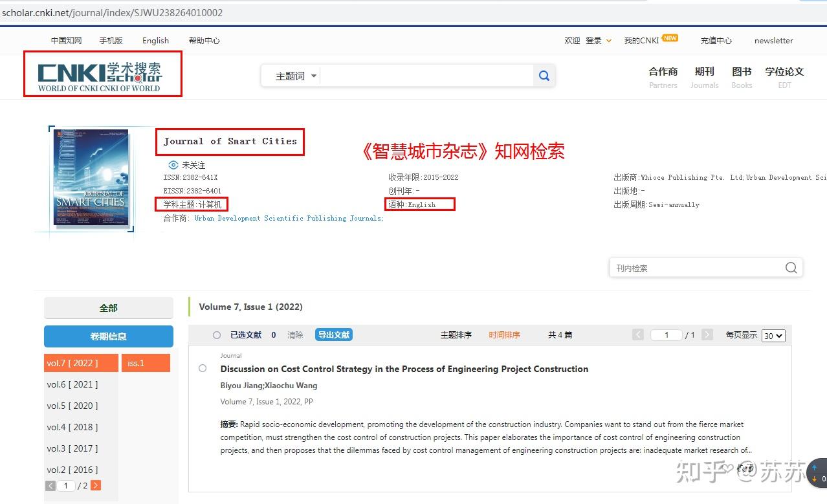This screenshot has height=504, width=827.
Task: Click author Xiaochu Wang
Action: 291,385
